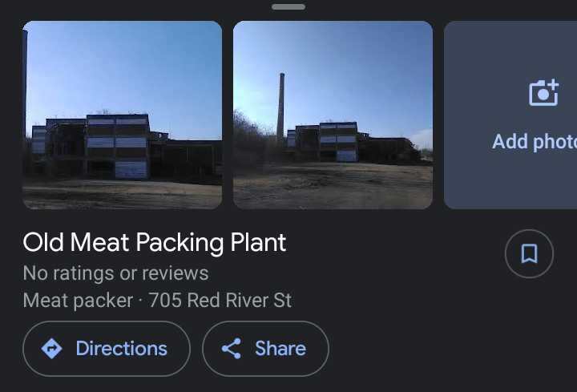
Task: Save place using the bookmark icon
Action: 529,254
